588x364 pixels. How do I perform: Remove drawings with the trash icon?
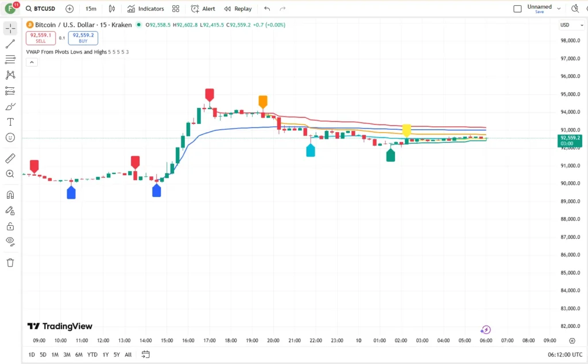coord(10,262)
